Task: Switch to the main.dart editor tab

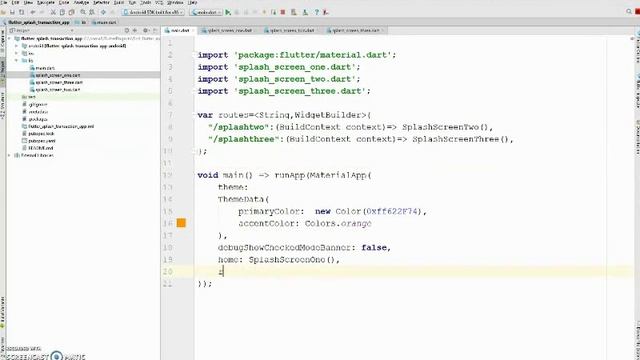Action: [x=180, y=30]
